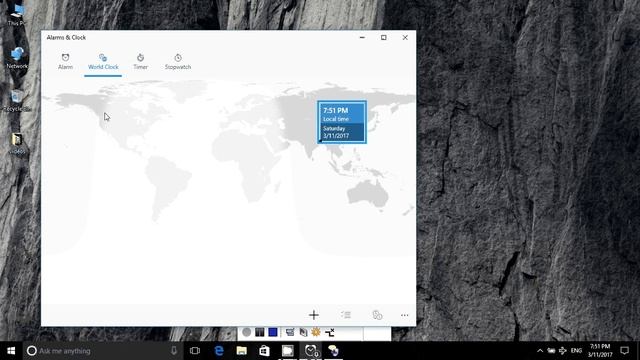Screen dimensions: 640x360
Task: Click the battery tray icon
Action: coord(551,351)
